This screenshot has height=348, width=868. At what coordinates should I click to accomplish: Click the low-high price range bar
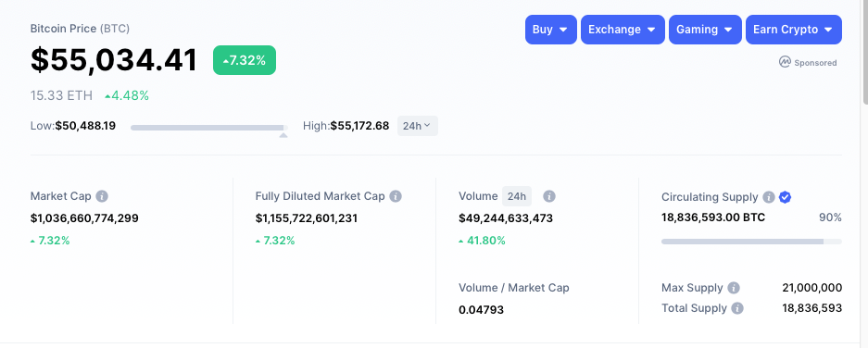pos(209,128)
